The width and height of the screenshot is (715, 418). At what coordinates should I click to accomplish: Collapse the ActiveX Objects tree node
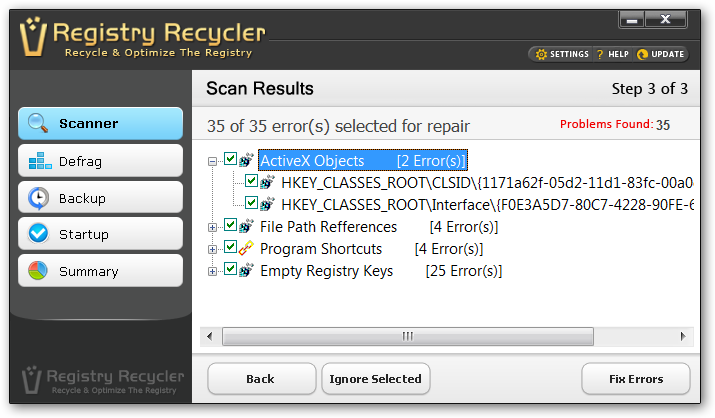(212, 161)
